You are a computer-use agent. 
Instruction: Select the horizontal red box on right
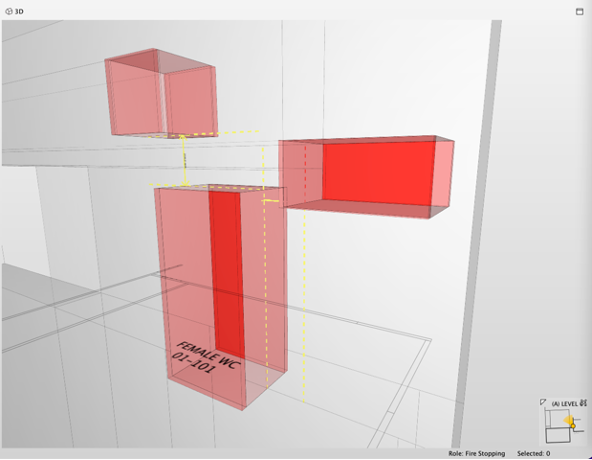[366, 177]
